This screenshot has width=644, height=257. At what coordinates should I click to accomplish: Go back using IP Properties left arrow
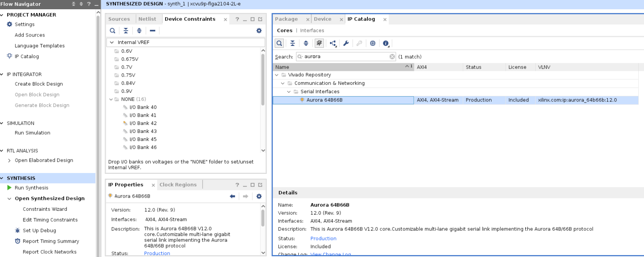(x=232, y=196)
